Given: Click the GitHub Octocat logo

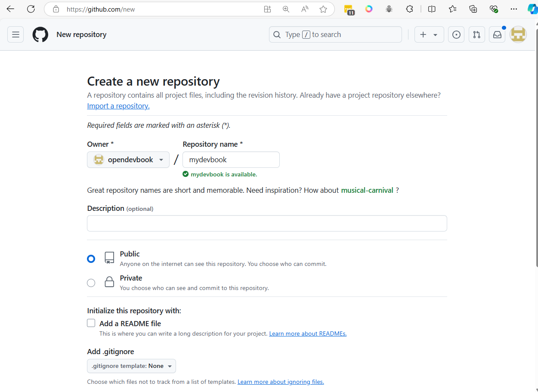Looking at the screenshot, I should [40, 34].
